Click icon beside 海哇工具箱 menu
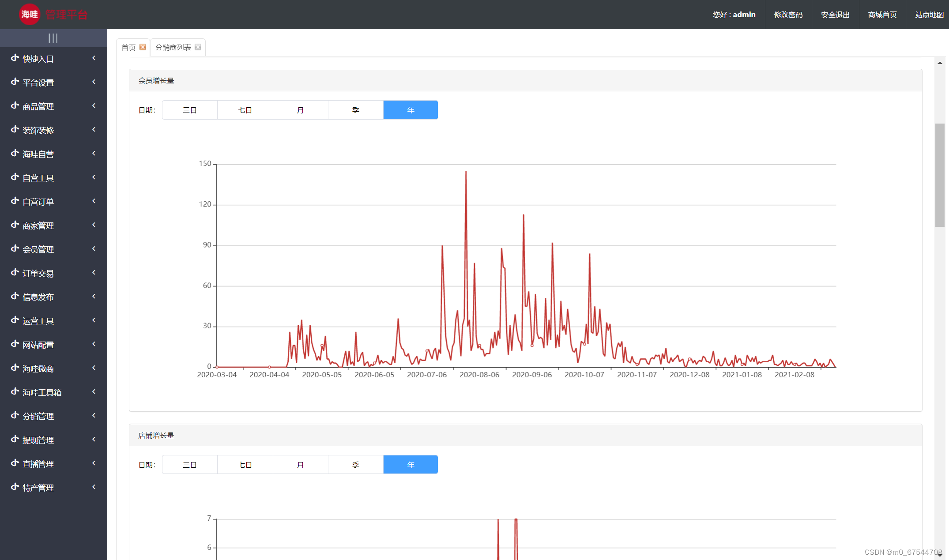The image size is (949, 560). click(x=15, y=392)
